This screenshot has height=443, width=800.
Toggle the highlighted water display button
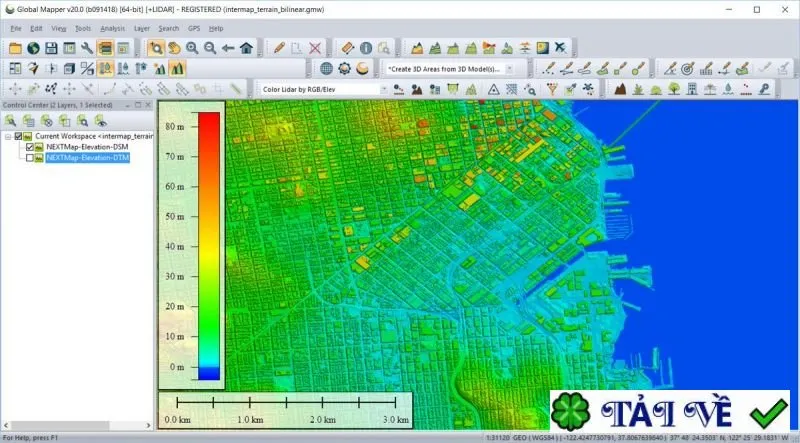tap(105, 68)
